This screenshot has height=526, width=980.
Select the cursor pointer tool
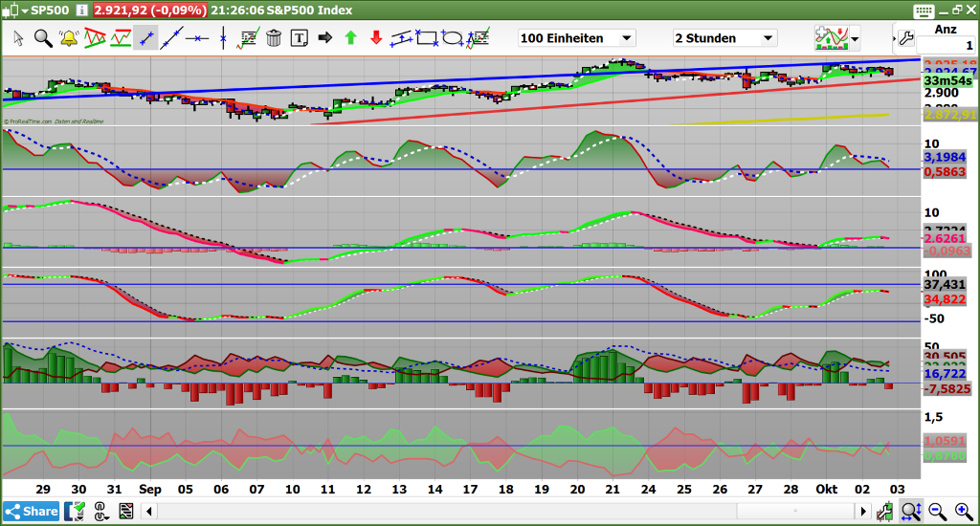[x=18, y=38]
